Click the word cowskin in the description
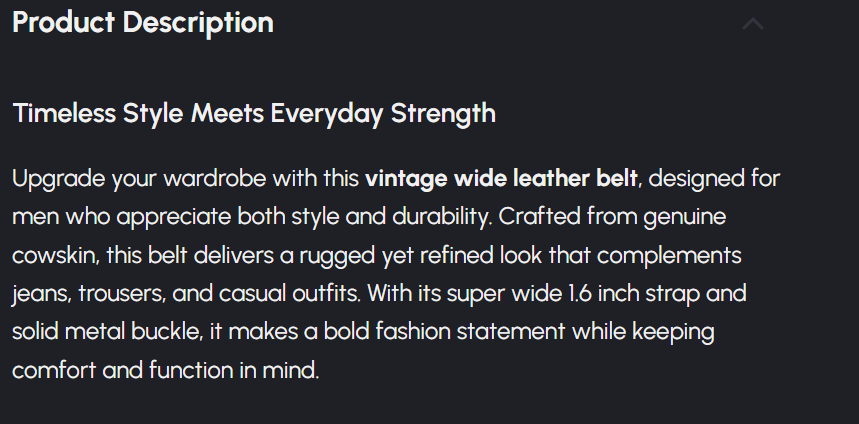The image size is (859, 424). click(53, 256)
